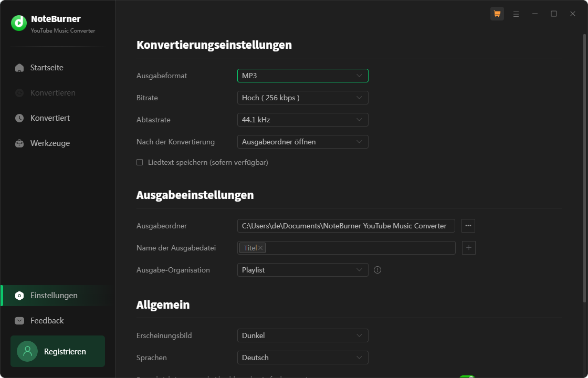Open the shopping cart purchase icon
Image resolution: width=588 pixels, height=378 pixels.
coord(497,14)
